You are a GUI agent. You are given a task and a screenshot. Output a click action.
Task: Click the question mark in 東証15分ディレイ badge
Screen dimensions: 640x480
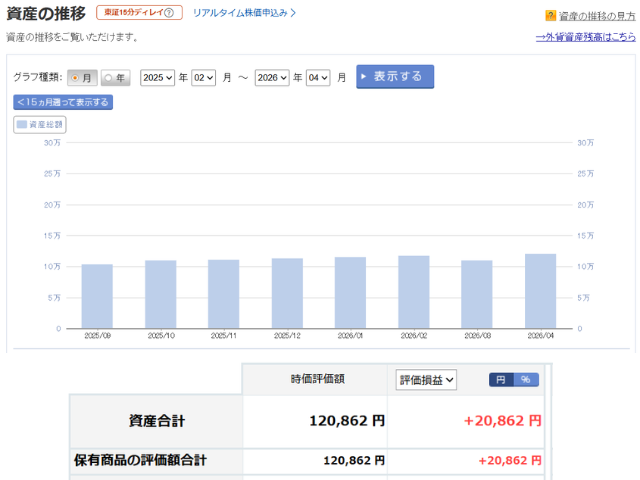point(168,13)
